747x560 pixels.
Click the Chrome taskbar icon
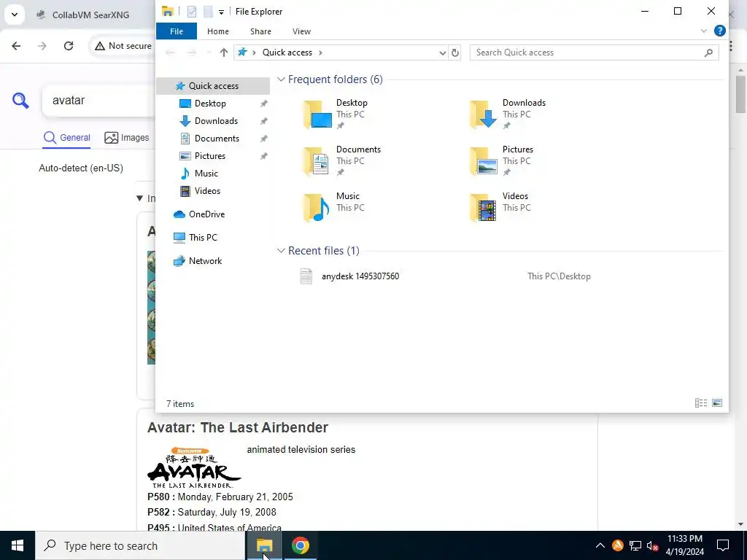[300, 545]
